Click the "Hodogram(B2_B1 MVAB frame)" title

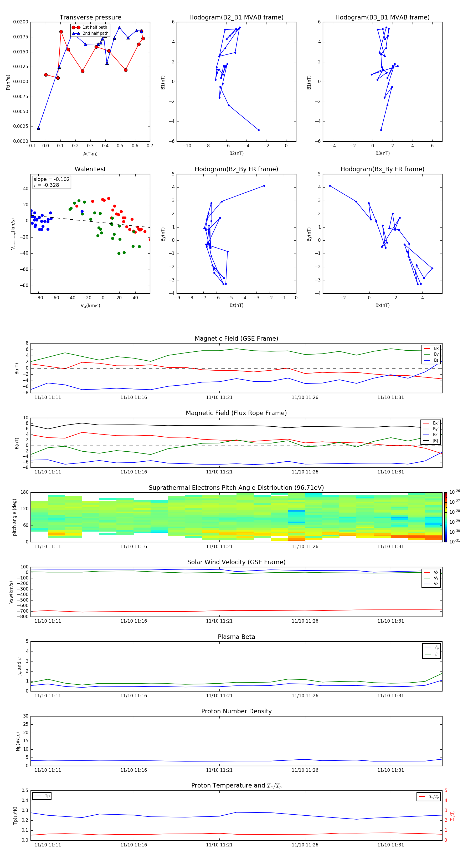[x=236, y=18]
